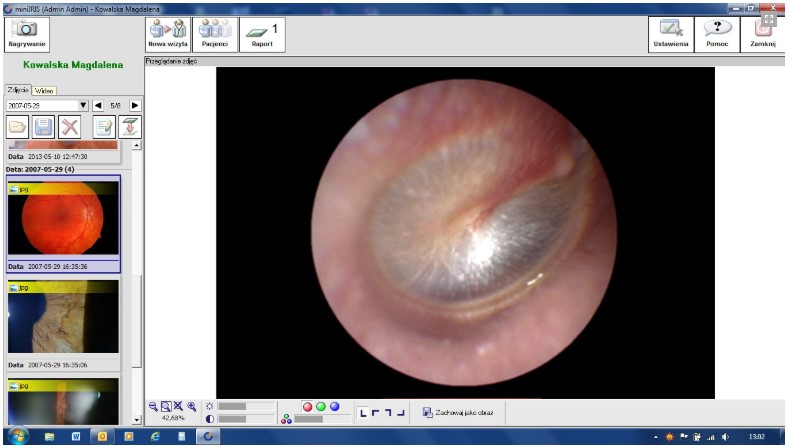Delete image with the red X icon
789x447 pixels.
[69, 127]
